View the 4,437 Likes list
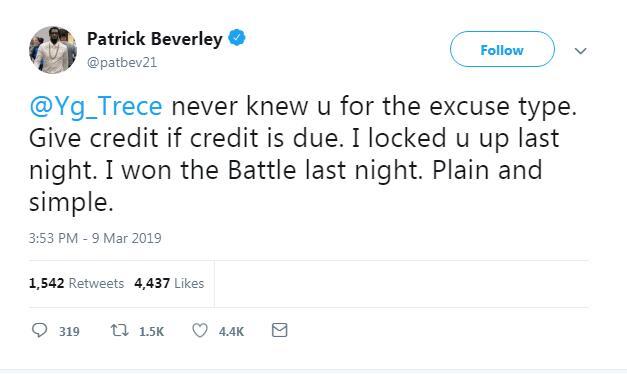Viewport: 627px width, 374px height. pos(169,283)
